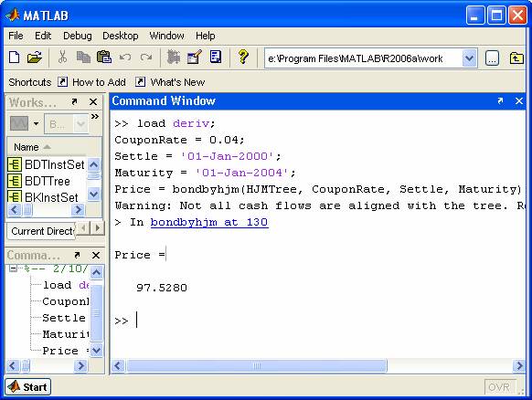Select the Maturity history entry
The height and width of the screenshot is (400, 532).
click(66, 334)
